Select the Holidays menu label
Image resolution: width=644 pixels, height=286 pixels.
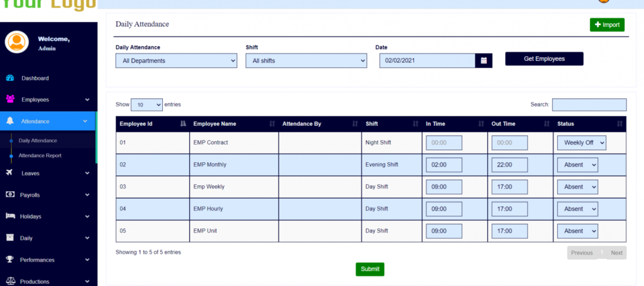(x=31, y=216)
